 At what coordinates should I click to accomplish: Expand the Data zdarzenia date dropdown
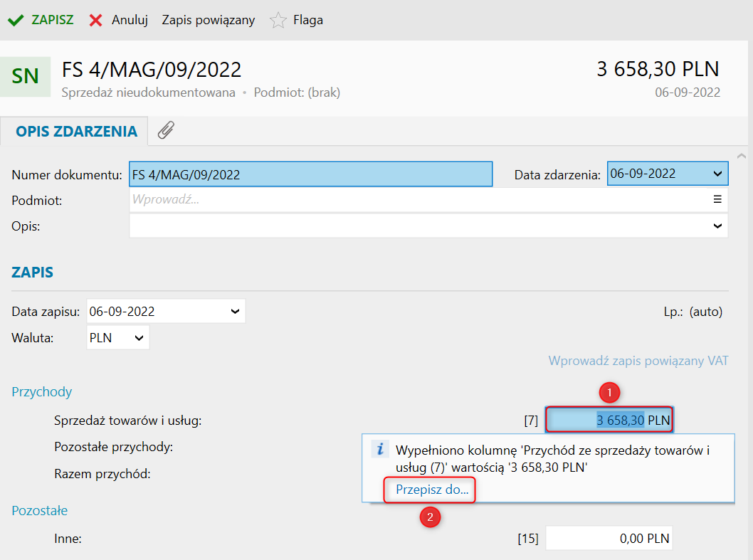coord(717,174)
